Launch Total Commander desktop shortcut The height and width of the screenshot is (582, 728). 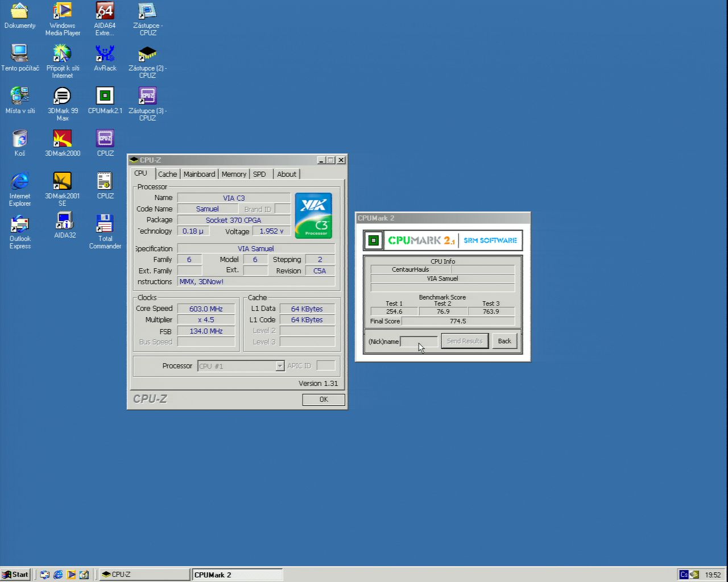point(105,224)
